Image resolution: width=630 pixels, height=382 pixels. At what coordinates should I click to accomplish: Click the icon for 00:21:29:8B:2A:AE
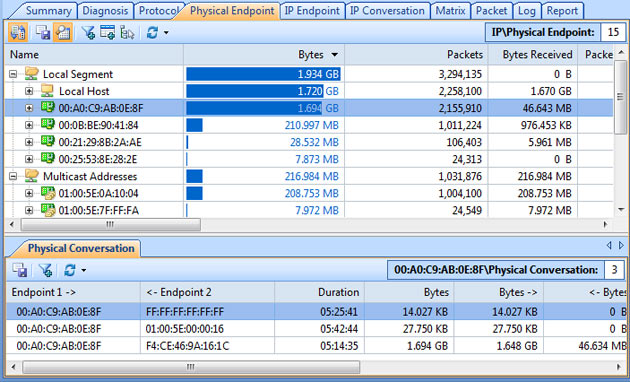pos(48,142)
